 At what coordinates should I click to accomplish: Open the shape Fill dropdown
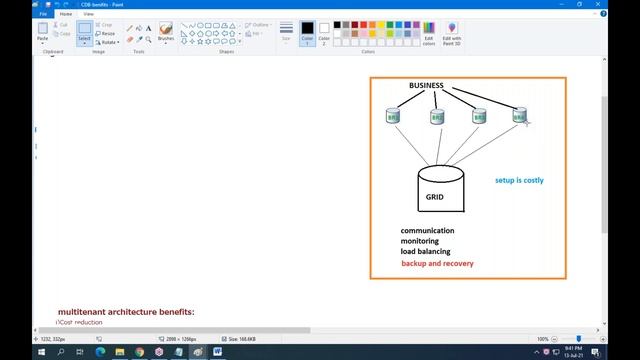[254, 33]
